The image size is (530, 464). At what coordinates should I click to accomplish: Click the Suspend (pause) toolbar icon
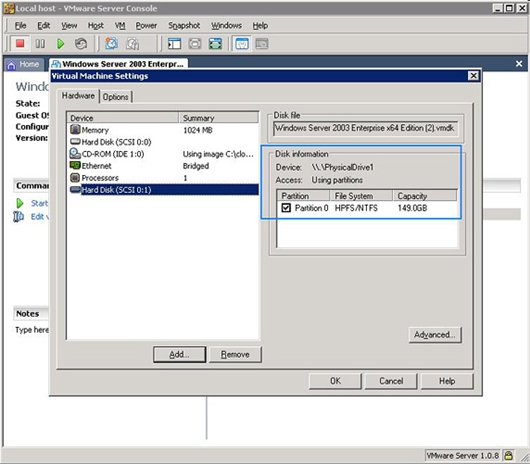[x=40, y=44]
